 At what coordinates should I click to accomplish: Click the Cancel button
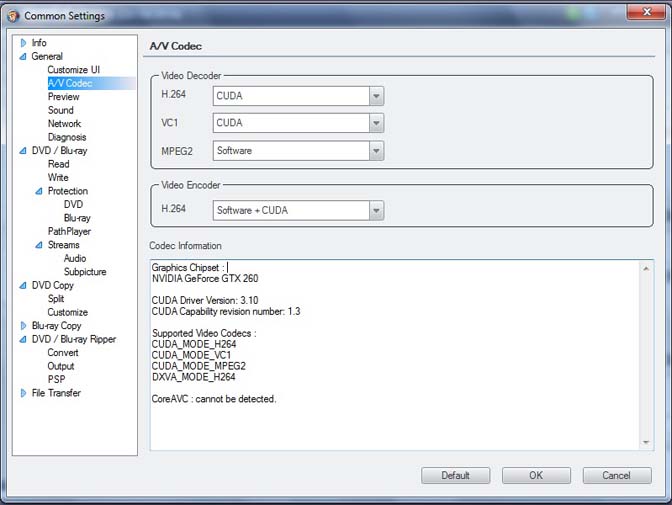[617, 475]
